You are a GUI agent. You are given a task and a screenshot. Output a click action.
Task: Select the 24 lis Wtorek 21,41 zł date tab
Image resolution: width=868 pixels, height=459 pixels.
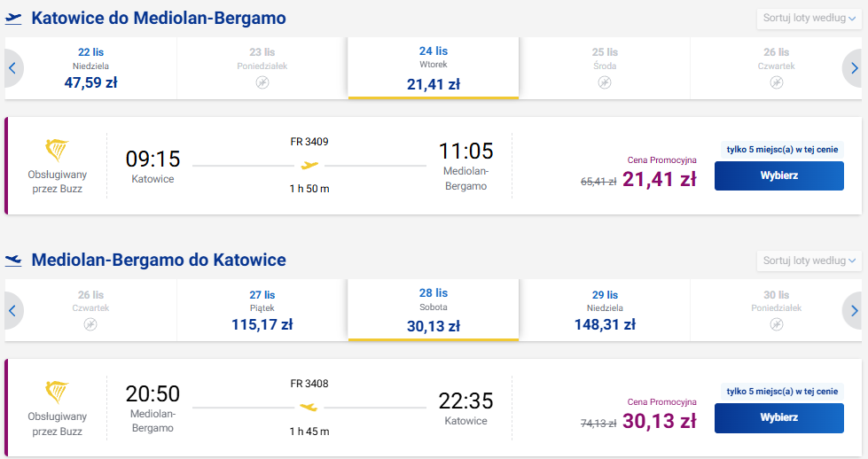pyautogui.click(x=434, y=68)
